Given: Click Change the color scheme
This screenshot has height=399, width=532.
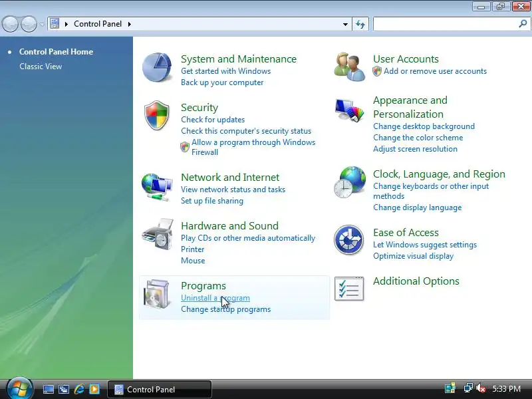Looking at the screenshot, I should click(418, 138).
